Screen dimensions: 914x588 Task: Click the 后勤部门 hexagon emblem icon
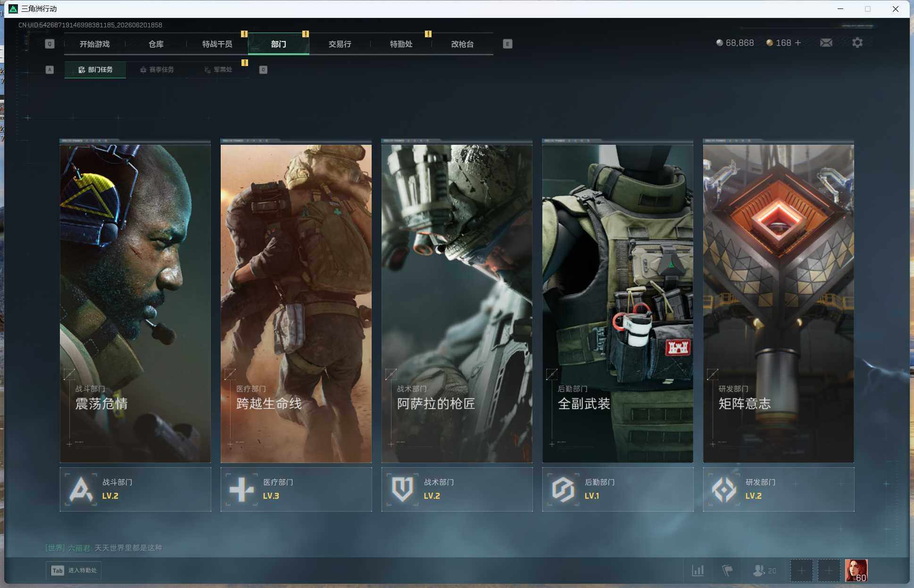(x=563, y=489)
